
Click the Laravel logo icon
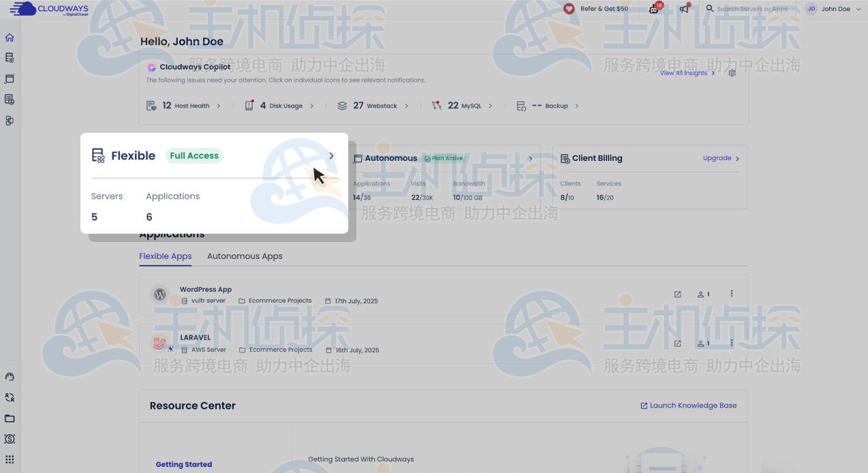tap(160, 344)
